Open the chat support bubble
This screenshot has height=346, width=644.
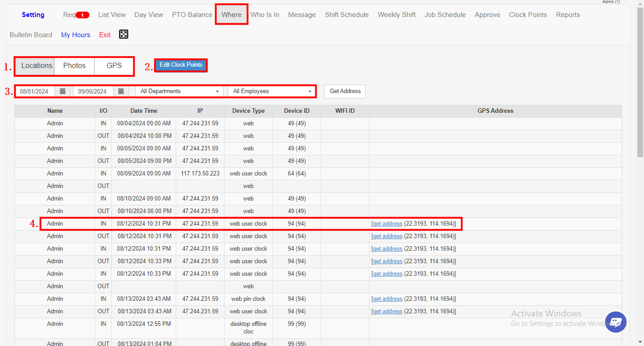(616, 322)
